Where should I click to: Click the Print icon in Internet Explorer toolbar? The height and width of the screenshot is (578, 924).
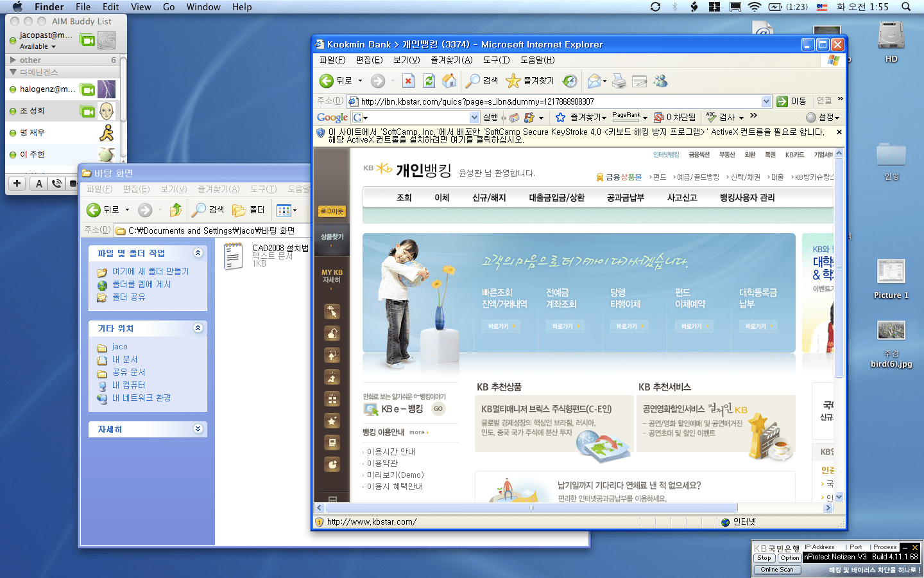pos(619,80)
